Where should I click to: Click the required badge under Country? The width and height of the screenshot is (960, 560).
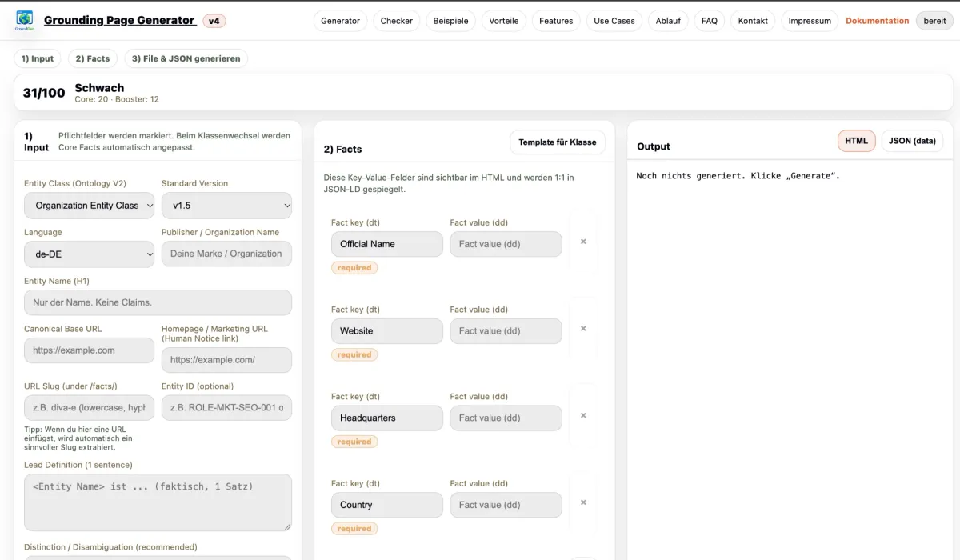354,529
